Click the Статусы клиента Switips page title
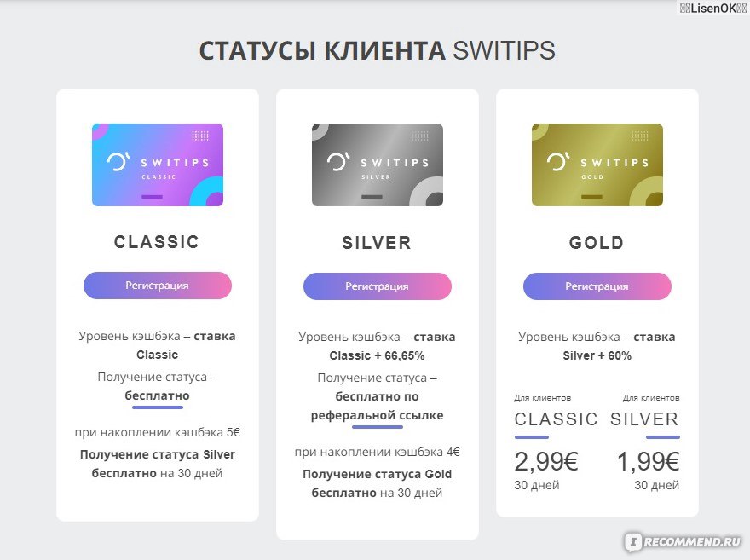 click(377, 50)
